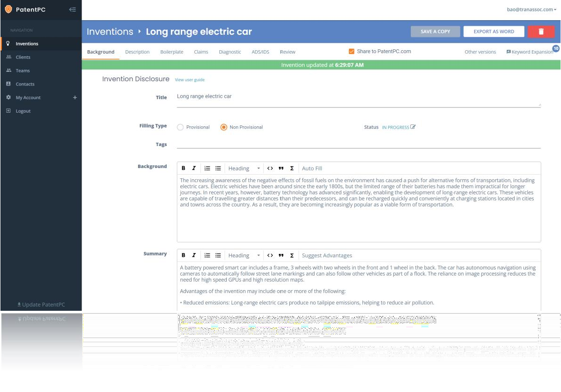
Task: Insert a bulleted list in the Background editor
Action: point(218,168)
